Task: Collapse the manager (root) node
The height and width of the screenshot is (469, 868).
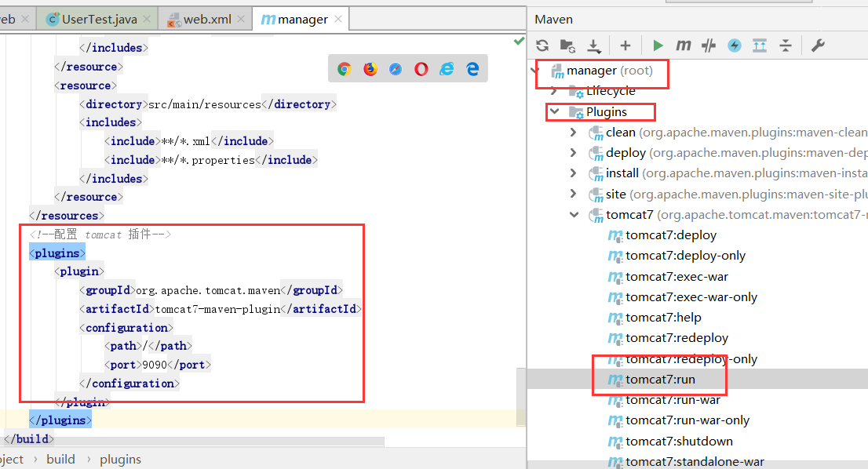Action: (x=535, y=71)
